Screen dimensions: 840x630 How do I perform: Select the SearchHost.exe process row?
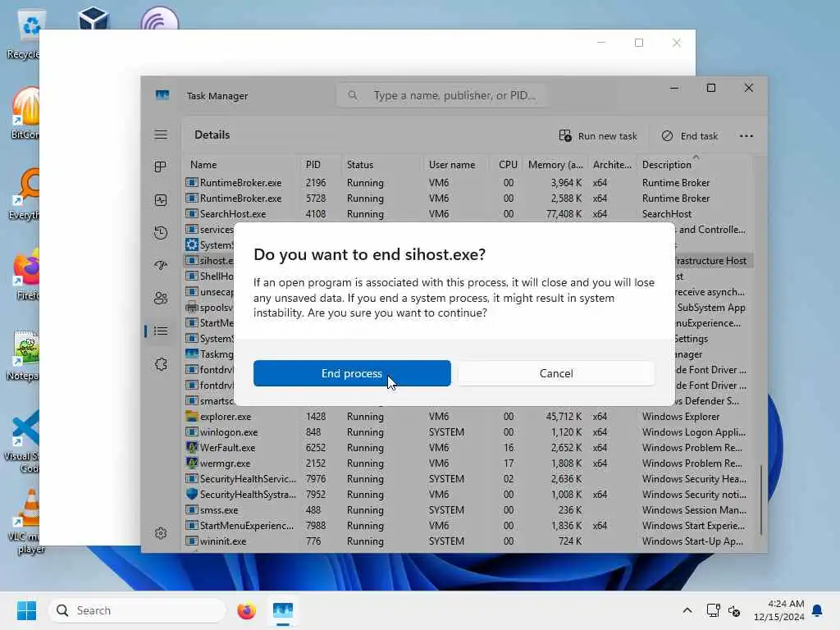(468, 214)
